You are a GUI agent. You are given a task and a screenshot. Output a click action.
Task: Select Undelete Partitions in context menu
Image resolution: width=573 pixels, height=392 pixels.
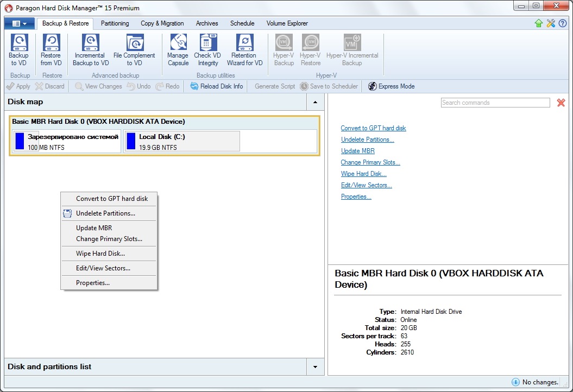coord(105,213)
